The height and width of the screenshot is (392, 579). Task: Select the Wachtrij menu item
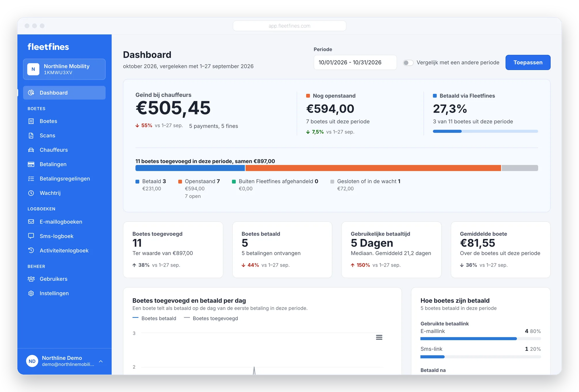click(x=64, y=193)
